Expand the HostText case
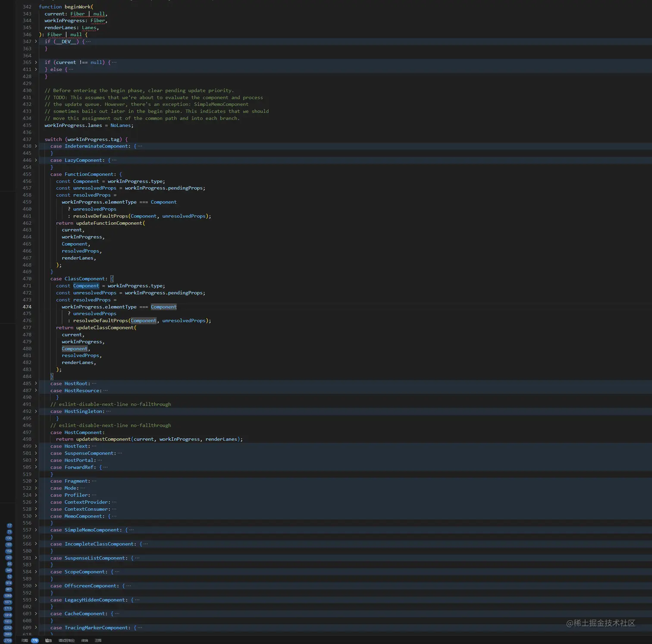Image resolution: width=652 pixels, height=644 pixels. pyautogui.click(x=36, y=446)
